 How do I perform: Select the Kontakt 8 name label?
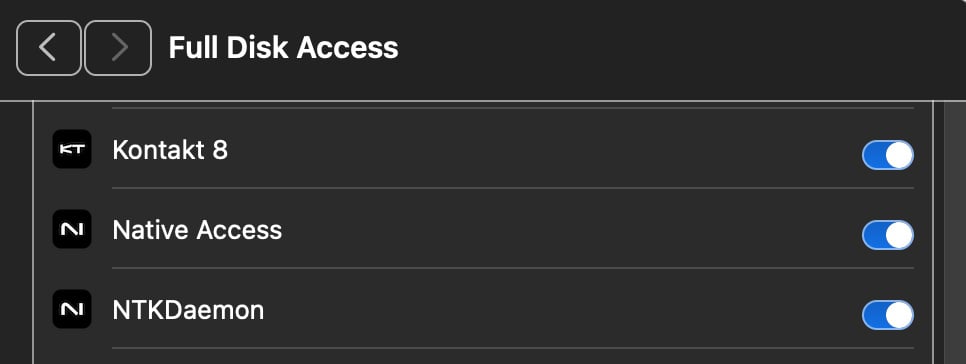170,150
